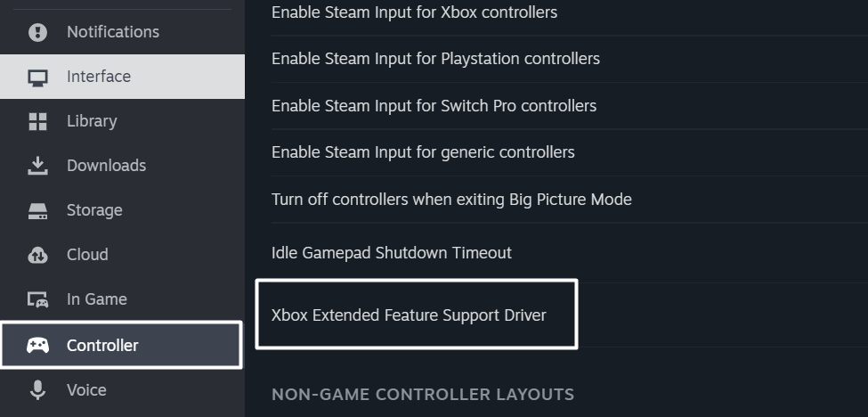The width and height of the screenshot is (868, 417).
Task: Select Enable Steam Input for Xbox controllers
Action: pyautogui.click(x=414, y=12)
